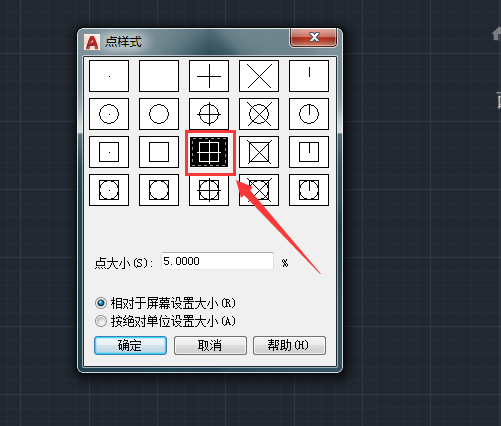Select circle-in-square with plus point style
Image resolution: width=501 pixels, height=426 pixels.
(x=209, y=190)
